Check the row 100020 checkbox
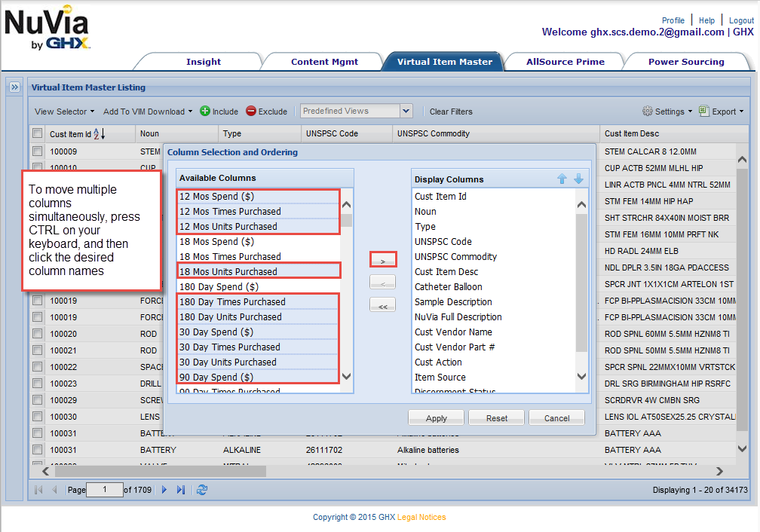The image size is (760, 532). pyautogui.click(x=38, y=333)
